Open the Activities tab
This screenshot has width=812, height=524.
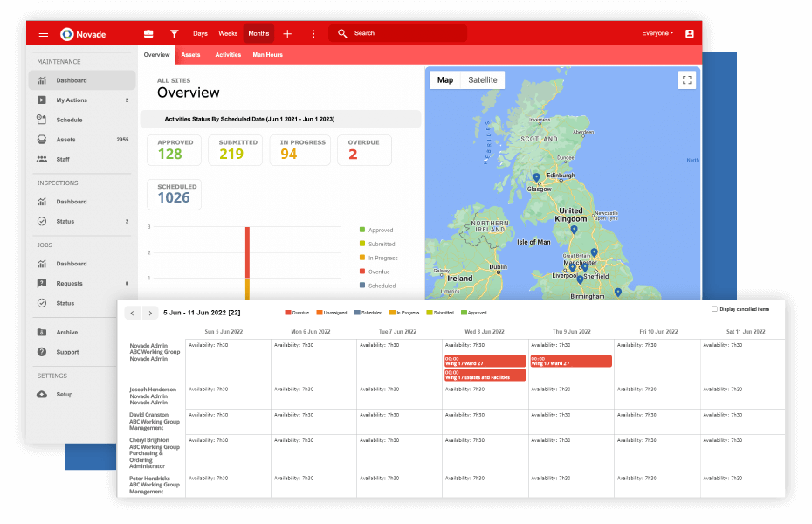point(227,54)
